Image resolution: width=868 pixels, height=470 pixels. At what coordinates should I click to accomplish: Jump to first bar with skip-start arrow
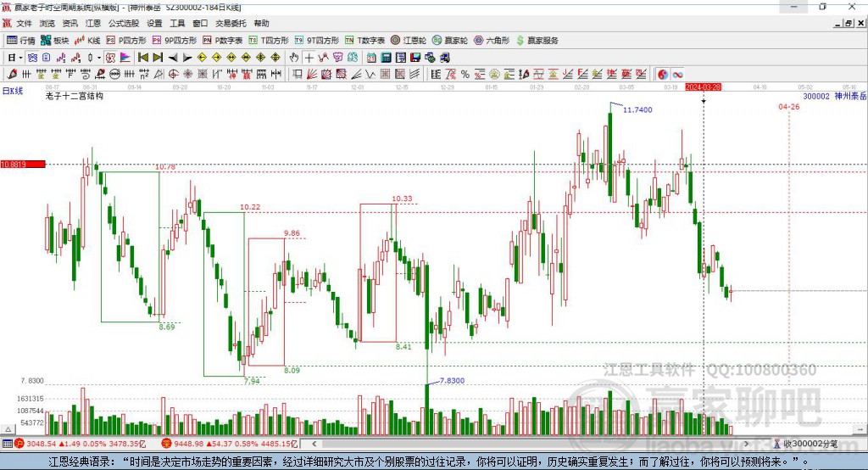click(143, 58)
